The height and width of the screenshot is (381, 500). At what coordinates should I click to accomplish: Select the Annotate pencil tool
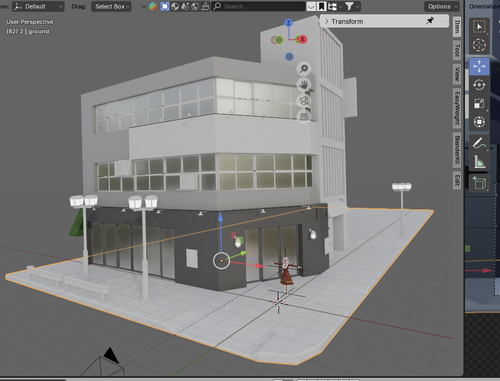pos(479,143)
